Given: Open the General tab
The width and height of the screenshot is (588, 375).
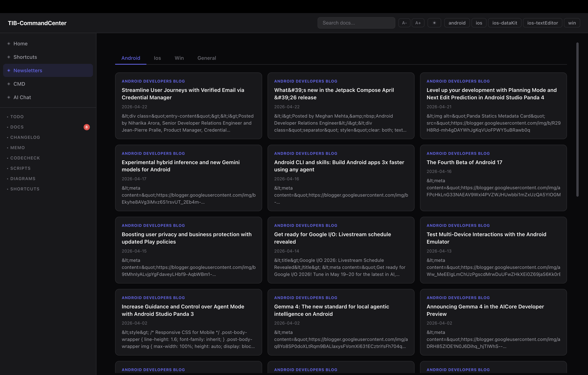Looking at the screenshot, I should tap(206, 58).
